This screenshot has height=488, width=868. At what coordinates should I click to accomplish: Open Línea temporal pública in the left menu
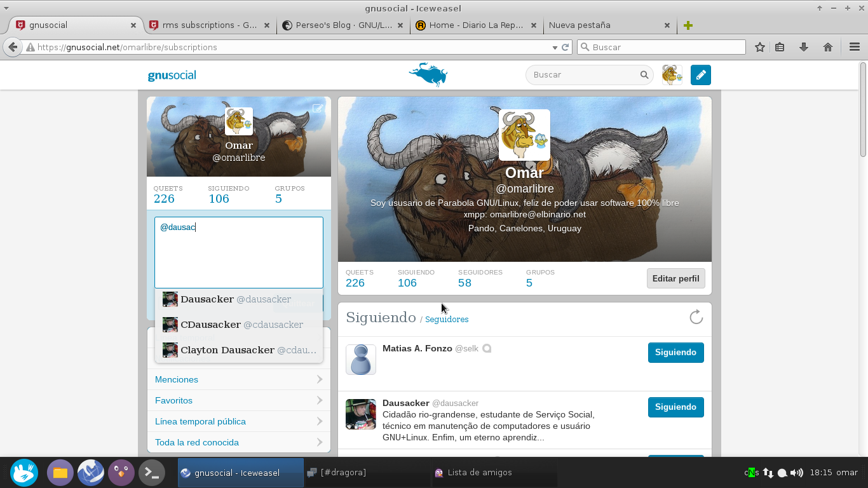(x=239, y=421)
